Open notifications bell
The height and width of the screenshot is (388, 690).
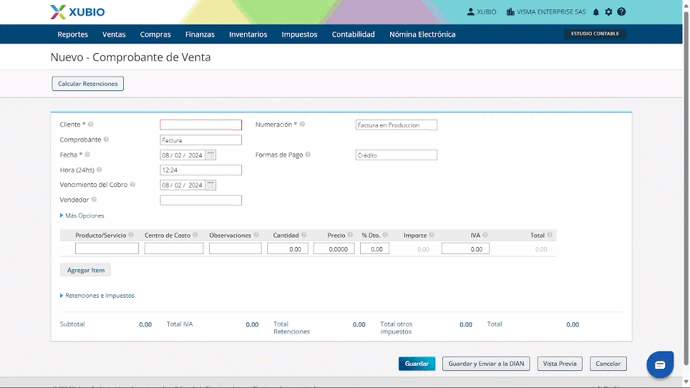(596, 12)
